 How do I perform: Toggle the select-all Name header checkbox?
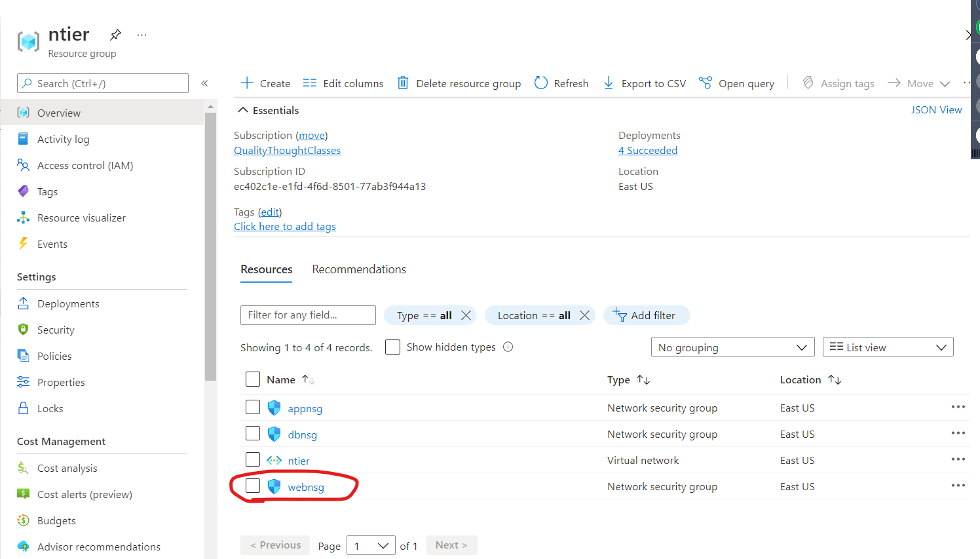[253, 379]
